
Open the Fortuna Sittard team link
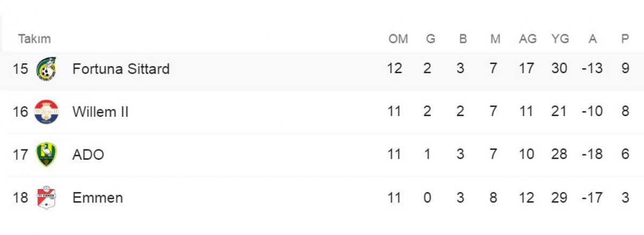(x=121, y=69)
